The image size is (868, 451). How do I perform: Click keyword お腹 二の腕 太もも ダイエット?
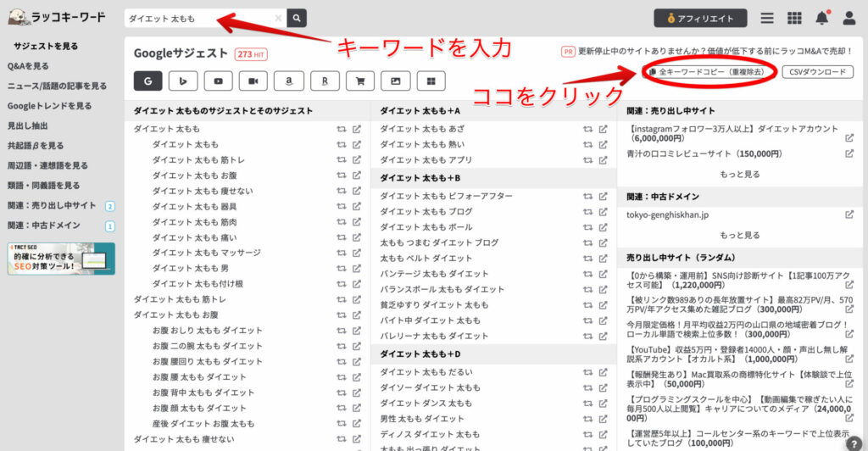pos(207,346)
